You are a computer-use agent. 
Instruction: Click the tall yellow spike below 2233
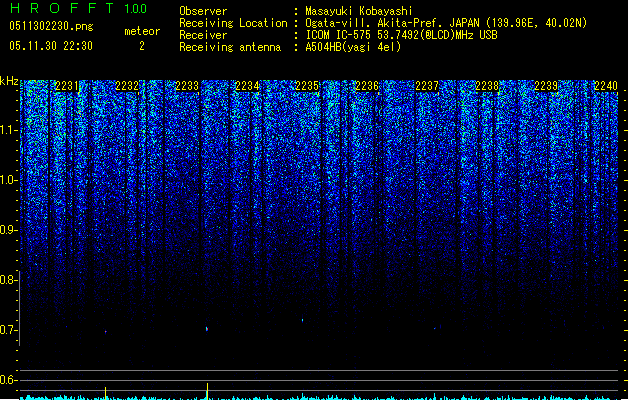pos(207,391)
